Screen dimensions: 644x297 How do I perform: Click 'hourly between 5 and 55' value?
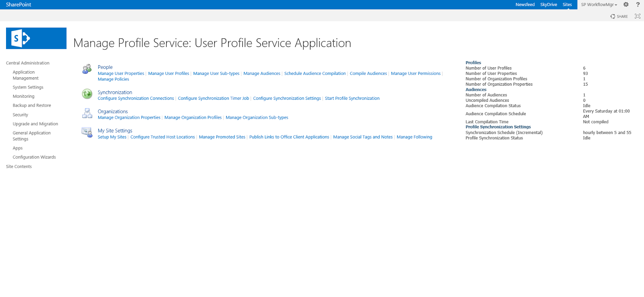point(607,133)
